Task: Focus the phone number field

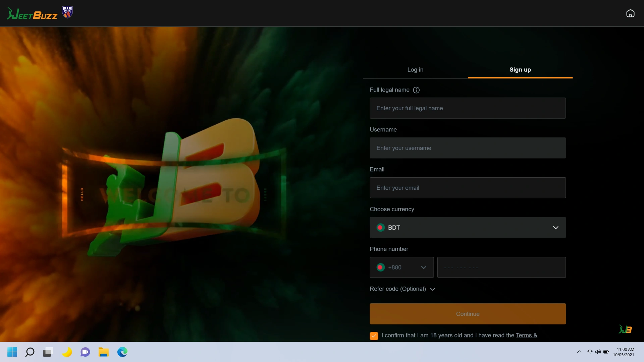Action: pos(501,267)
